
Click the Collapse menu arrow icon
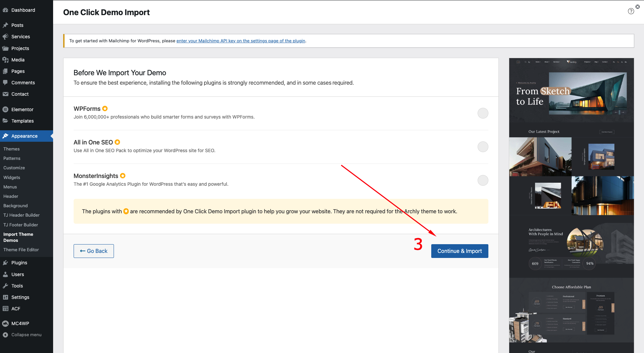[5, 335]
